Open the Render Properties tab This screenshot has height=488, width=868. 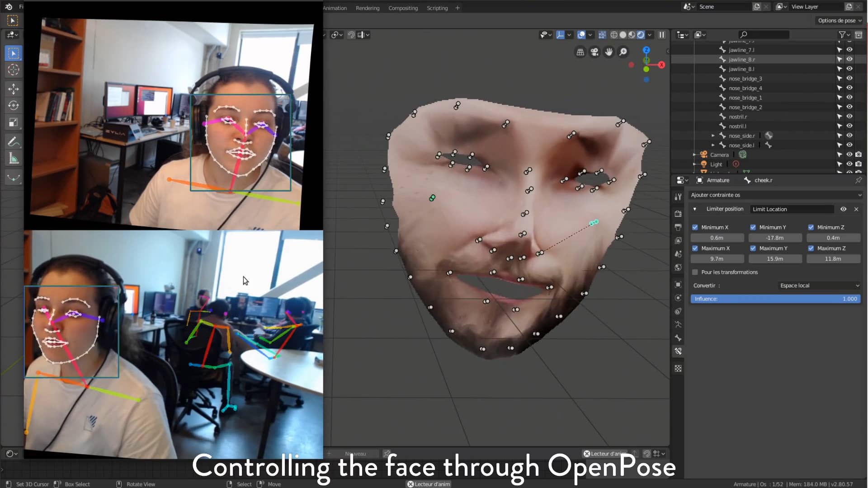(678, 214)
